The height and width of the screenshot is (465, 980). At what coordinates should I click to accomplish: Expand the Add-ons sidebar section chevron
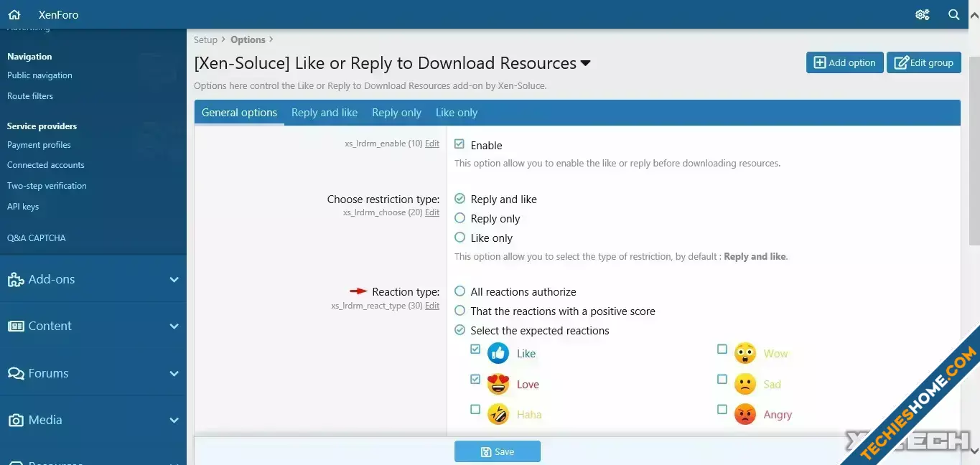(x=174, y=280)
